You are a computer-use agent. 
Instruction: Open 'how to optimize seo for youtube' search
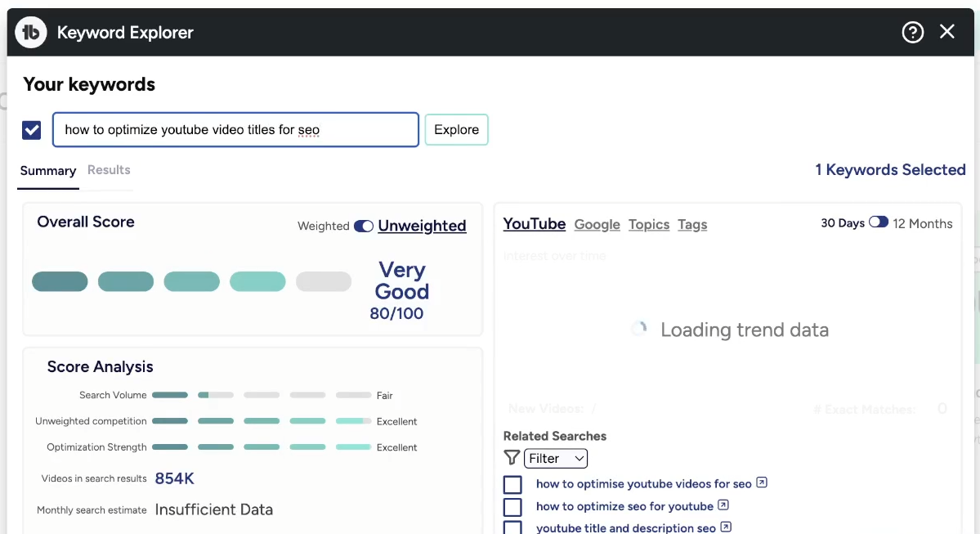624,506
